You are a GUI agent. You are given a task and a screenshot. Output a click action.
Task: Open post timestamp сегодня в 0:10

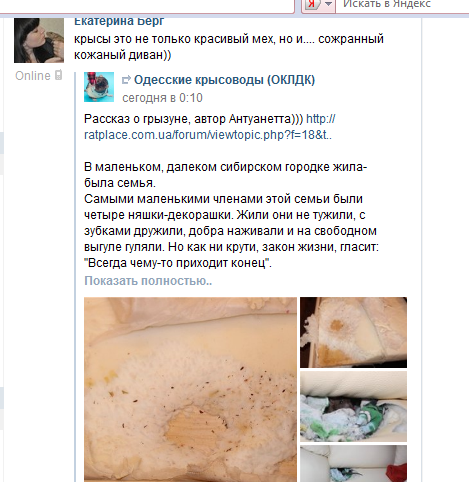[x=162, y=98]
